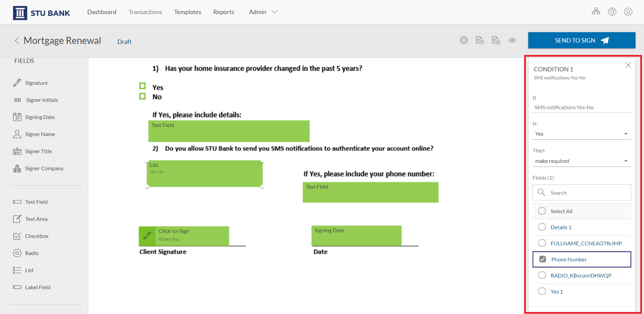Image resolution: width=644 pixels, height=314 pixels.
Task: Click the Details 1 field link
Action: pyautogui.click(x=561, y=227)
